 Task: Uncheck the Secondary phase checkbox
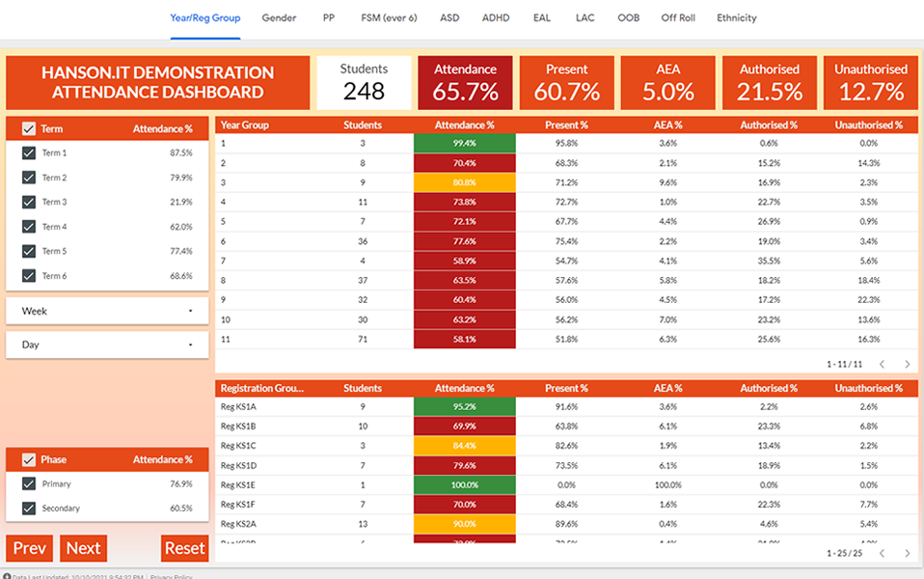[x=28, y=509]
